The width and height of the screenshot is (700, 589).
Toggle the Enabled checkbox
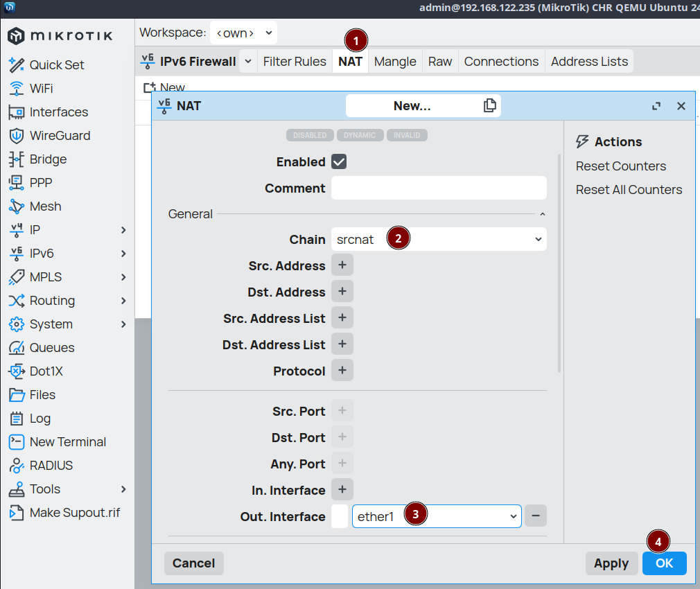tap(339, 162)
